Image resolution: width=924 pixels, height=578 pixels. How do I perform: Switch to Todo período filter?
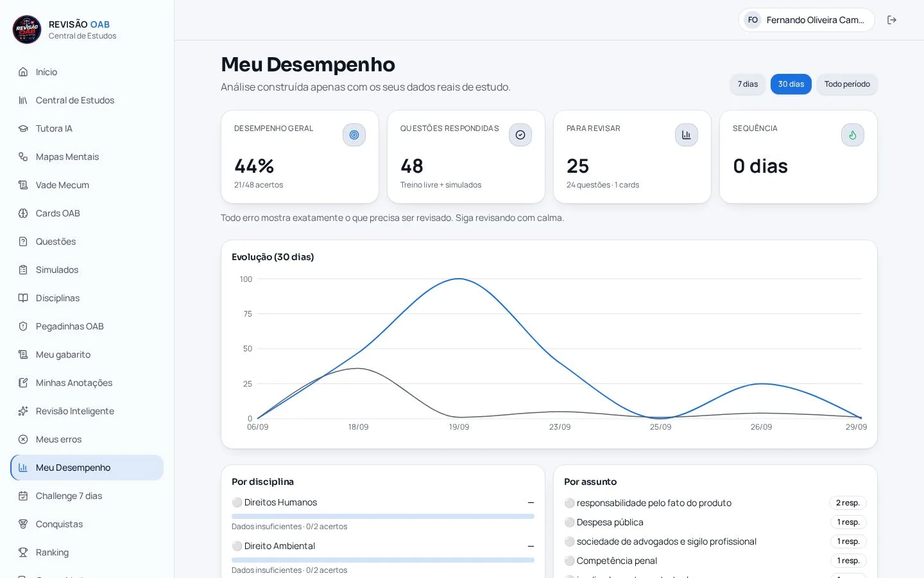tap(847, 84)
